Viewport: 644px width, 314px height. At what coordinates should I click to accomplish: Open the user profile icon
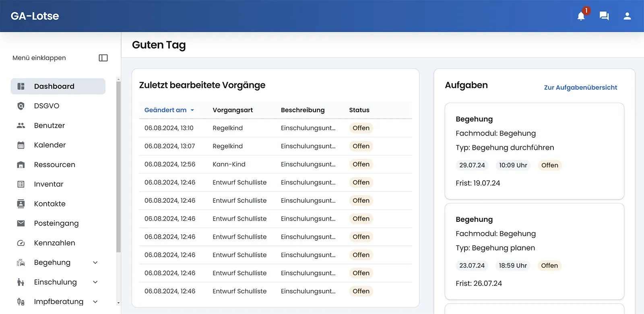pyautogui.click(x=627, y=16)
